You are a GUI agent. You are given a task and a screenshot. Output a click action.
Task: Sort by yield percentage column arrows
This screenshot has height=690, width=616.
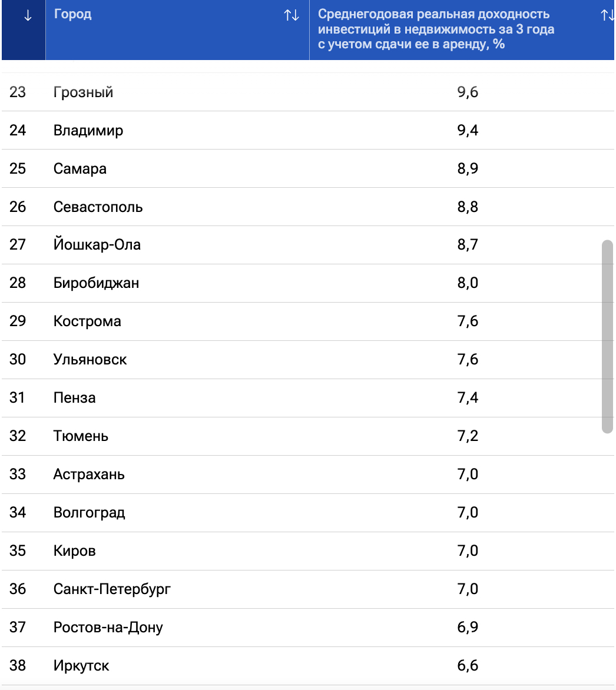tap(607, 16)
